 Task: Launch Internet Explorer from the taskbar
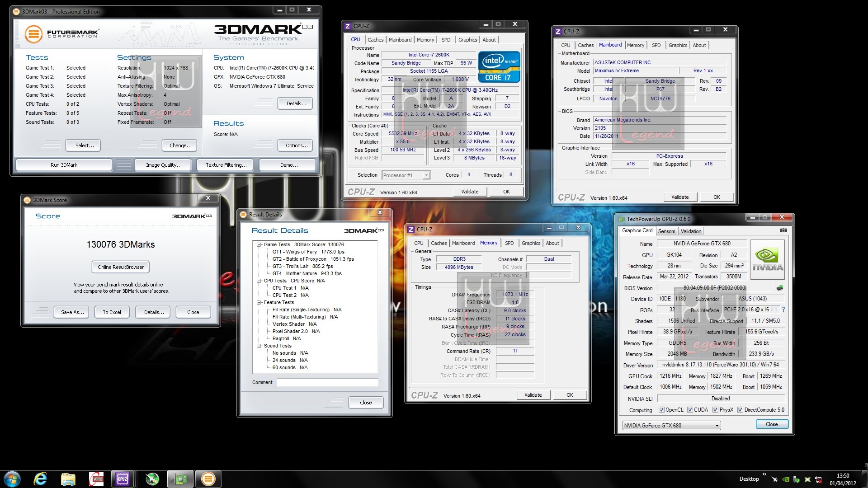click(x=40, y=479)
